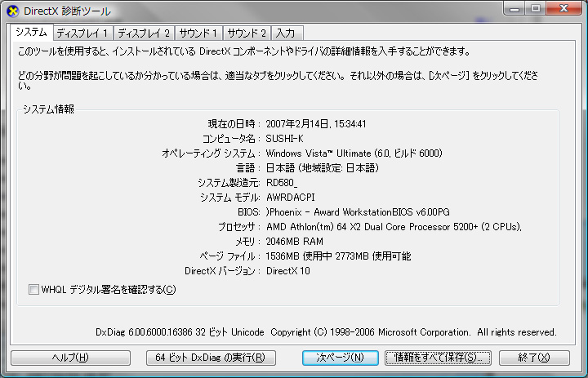Switch to the システム tab

[32, 33]
